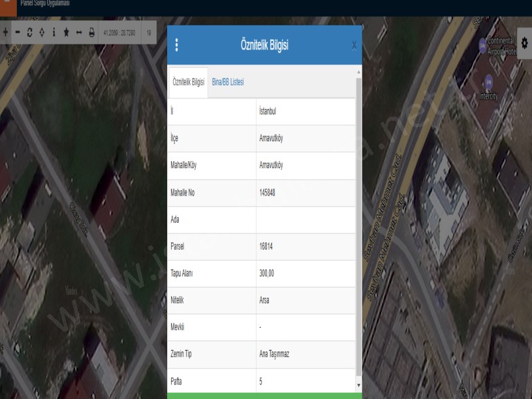The height and width of the screenshot is (399, 532).
Task: Click the star favorites icon
Action: point(66,32)
